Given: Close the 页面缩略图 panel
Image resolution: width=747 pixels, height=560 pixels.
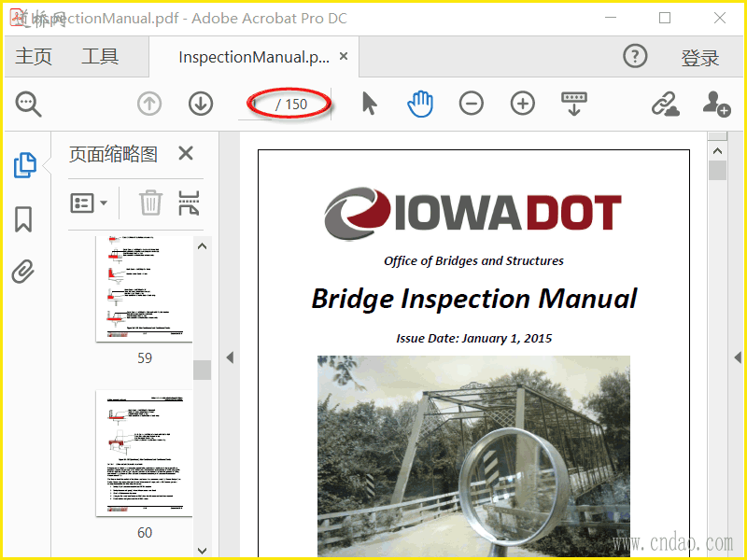Looking at the screenshot, I should pyautogui.click(x=185, y=153).
